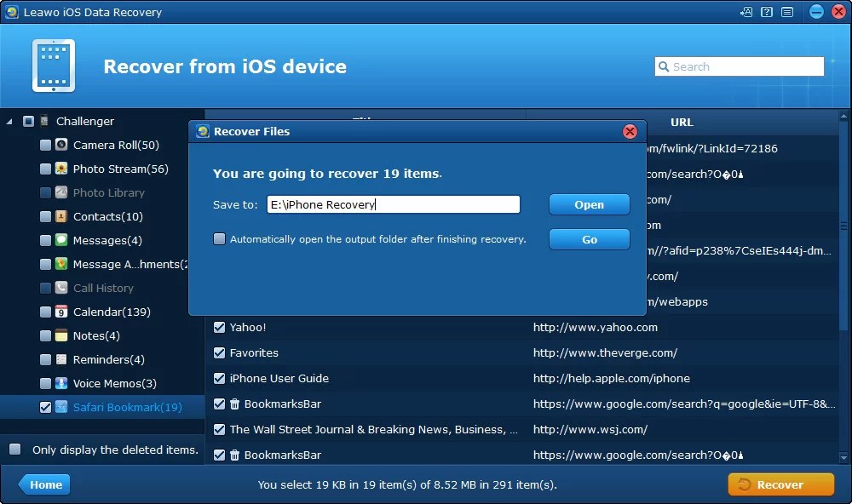Viewport: 852px width, 504px height.
Task: Click the scrollbar up arrow of bookmark list
Action: [x=843, y=117]
